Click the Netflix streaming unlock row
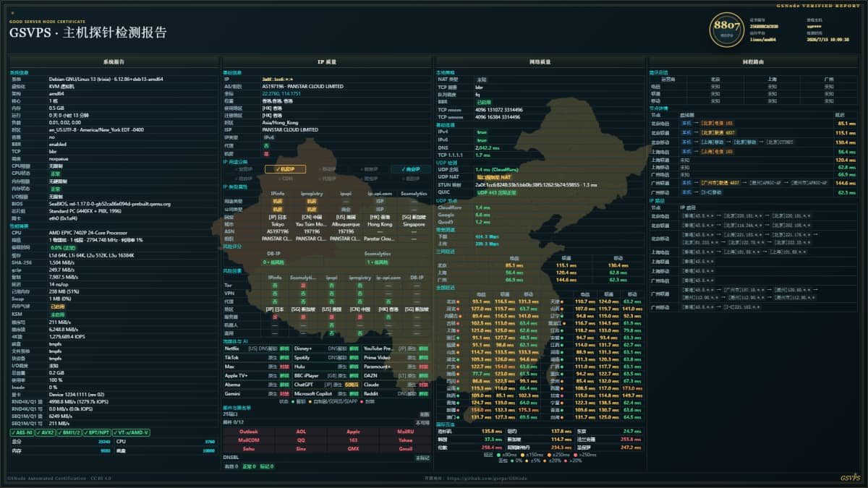868x488 pixels. pyautogui.click(x=256, y=348)
